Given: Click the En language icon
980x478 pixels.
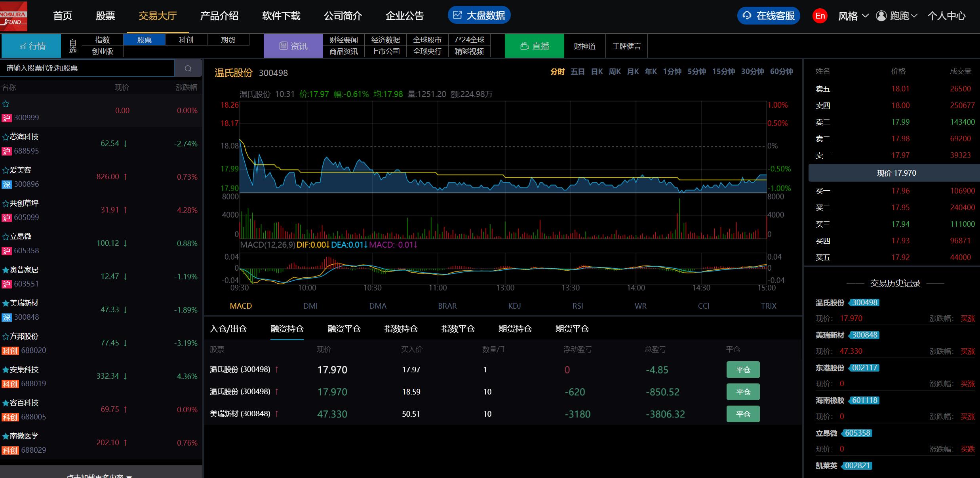Looking at the screenshot, I should click(820, 16).
